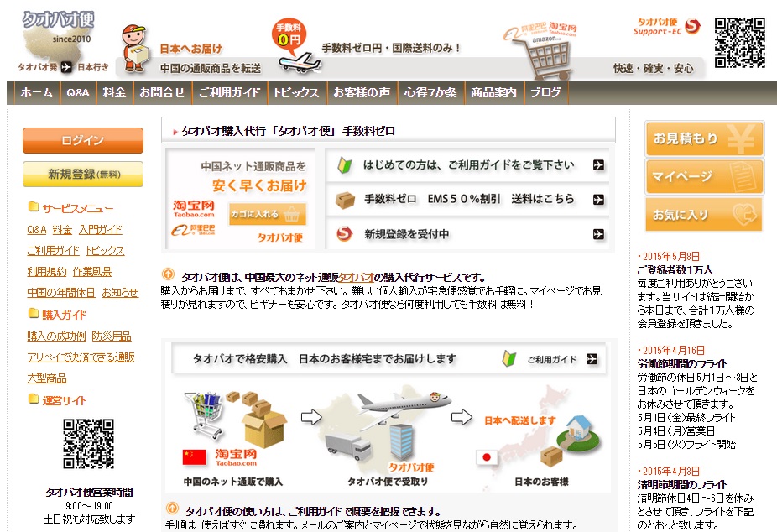Open the お見積もり yen button

[704, 139]
